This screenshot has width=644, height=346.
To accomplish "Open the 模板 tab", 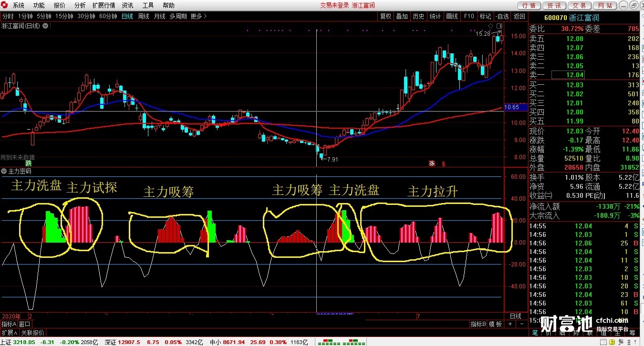I will (496, 324).
